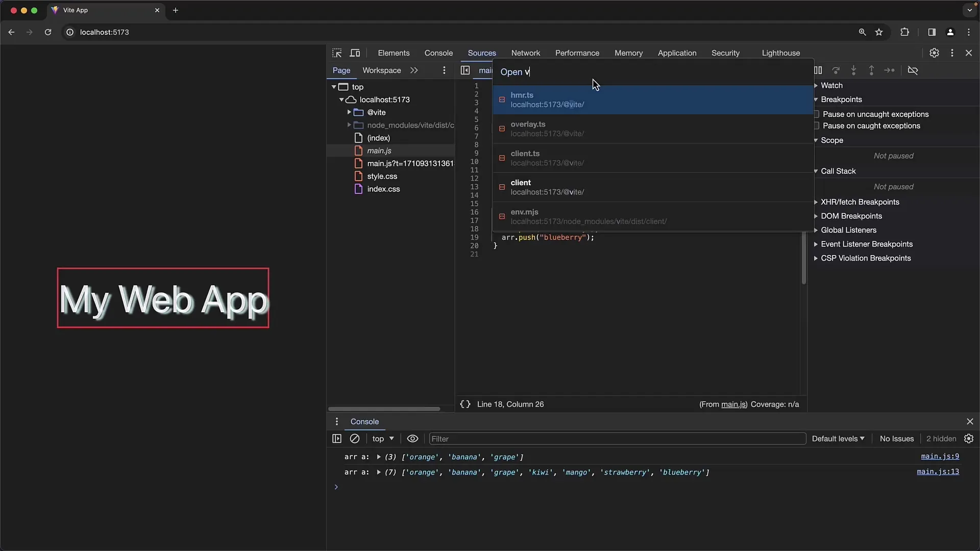Open console context top dropdown
The width and height of the screenshot is (980, 551).
coord(383,439)
